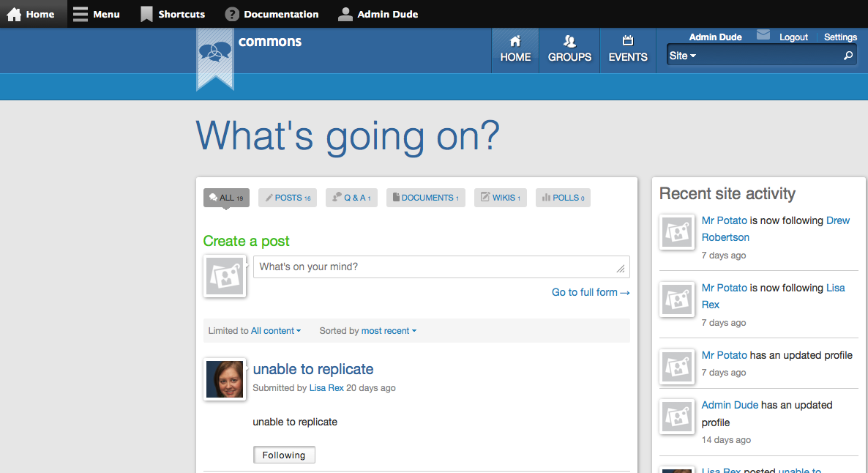Open the Site search scope dropdown

click(x=683, y=56)
